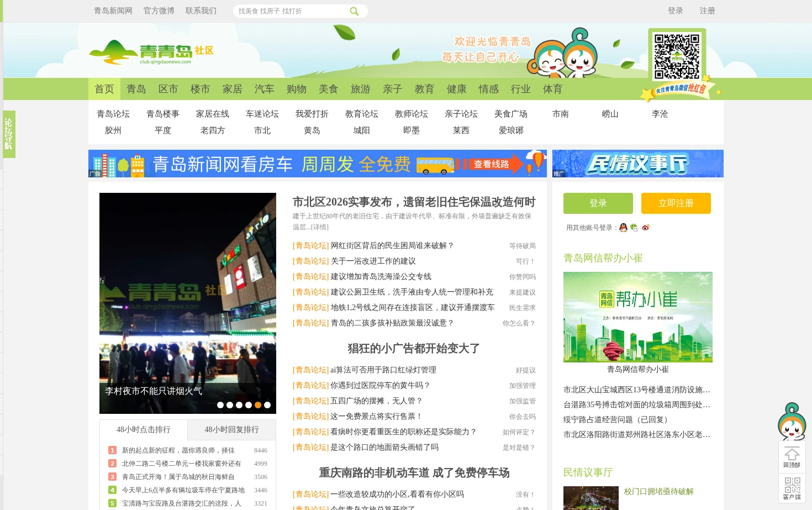Image resolution: width=812 pixels, height=510 pixels.
Task: Open the 客户端 QR code icon
Action: tap(792, 487)
